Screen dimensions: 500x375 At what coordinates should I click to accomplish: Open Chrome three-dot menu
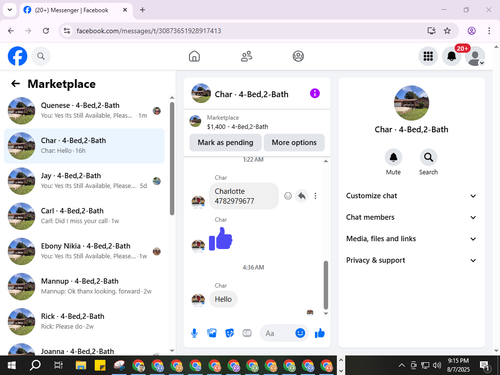pyautogui.click(x=489, y=31)
